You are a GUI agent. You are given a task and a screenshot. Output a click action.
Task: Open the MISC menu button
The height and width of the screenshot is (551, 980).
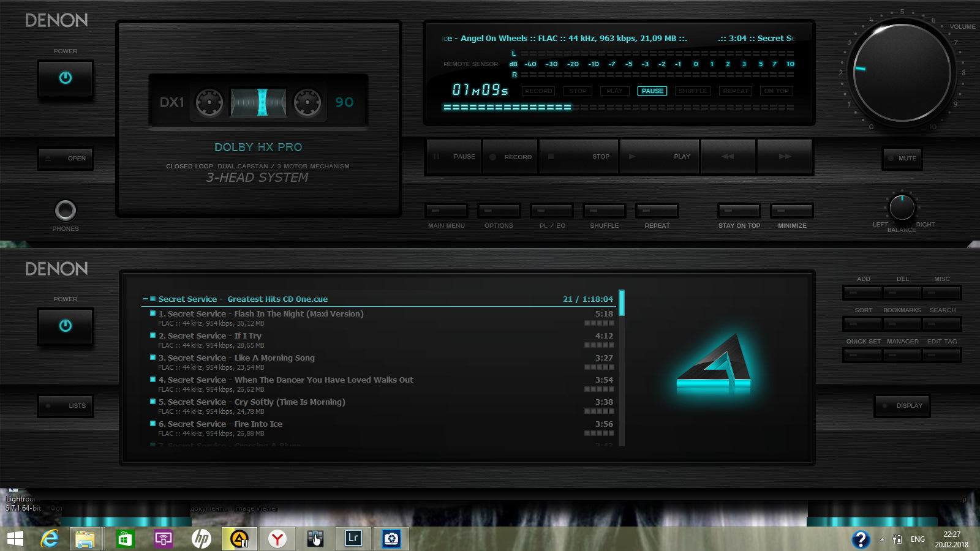coord(941,293)
